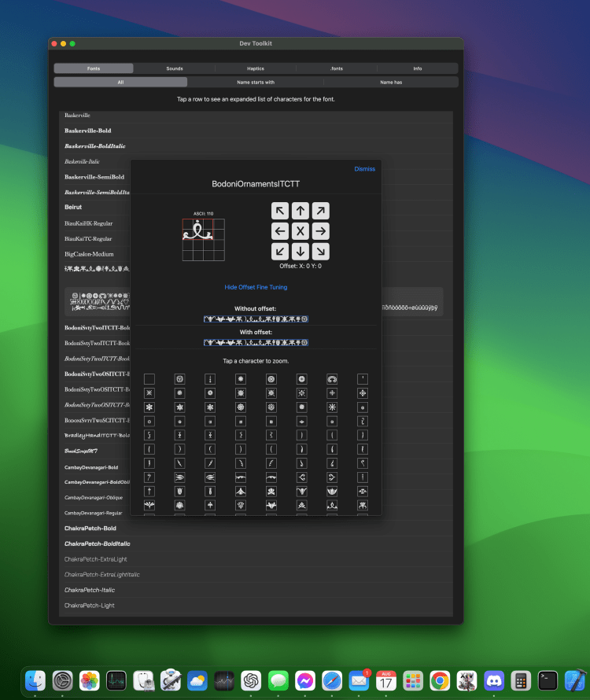Image resolution: width=590 pixels, height=700 pixels.
Task: Select the Info tab
Action: [x=417, y=68]
